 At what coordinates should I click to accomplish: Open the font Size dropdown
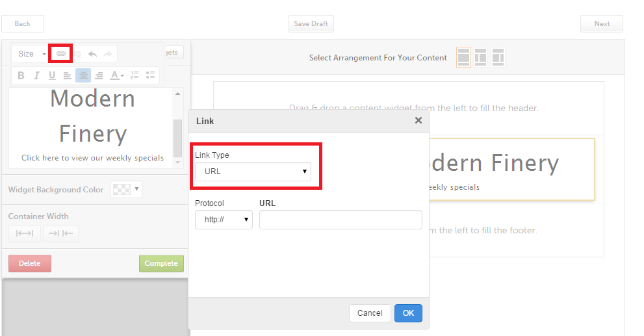pos(31,54)
